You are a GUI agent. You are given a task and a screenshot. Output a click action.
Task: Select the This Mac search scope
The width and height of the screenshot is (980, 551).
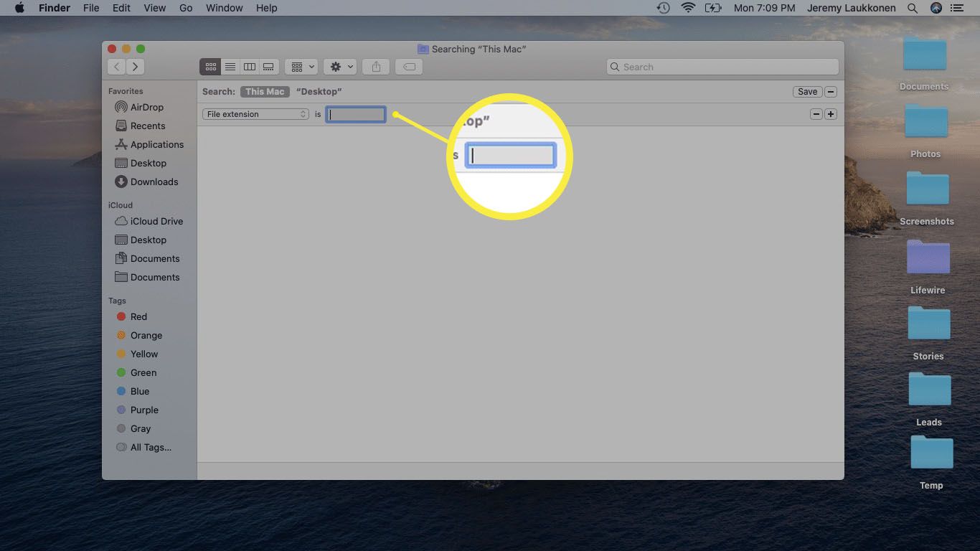click(x=265, y=92)
